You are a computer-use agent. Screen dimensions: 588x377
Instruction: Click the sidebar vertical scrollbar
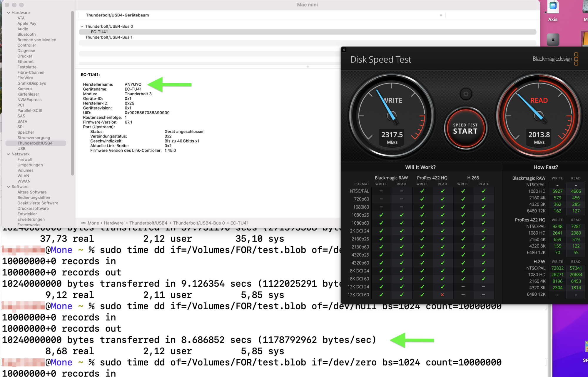coord(72,94)
